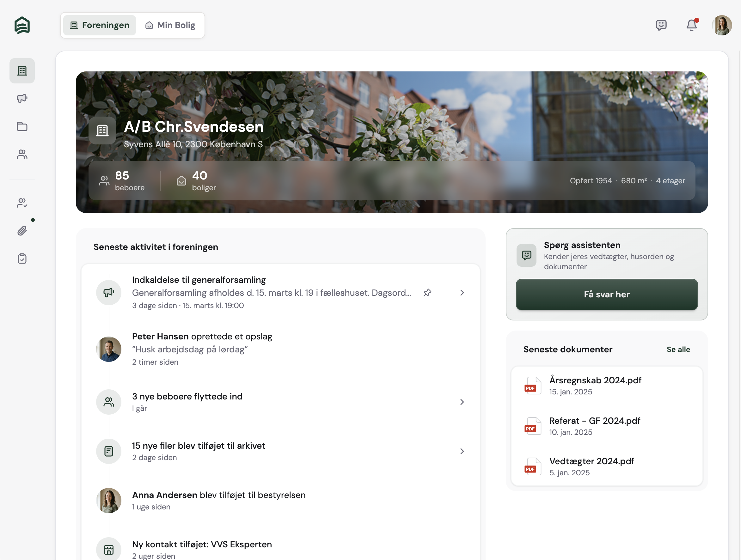
Task: Open the residents people sidebar icon
Action: [x=22, y=154]
